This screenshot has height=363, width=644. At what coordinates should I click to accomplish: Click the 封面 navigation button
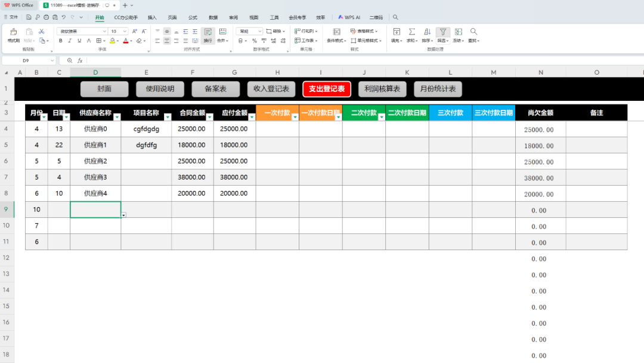pyautogui.click(x=104, y=89)
